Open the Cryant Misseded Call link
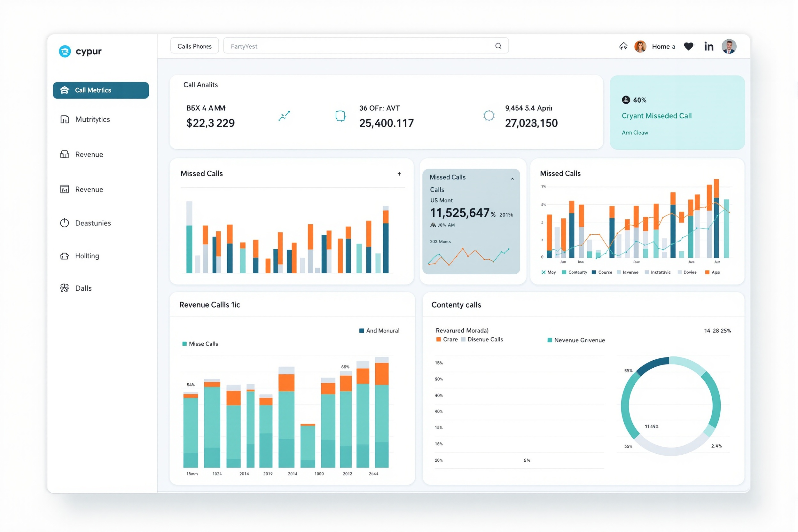This screenshot has width=798, height=532. (x=657, y=116)
